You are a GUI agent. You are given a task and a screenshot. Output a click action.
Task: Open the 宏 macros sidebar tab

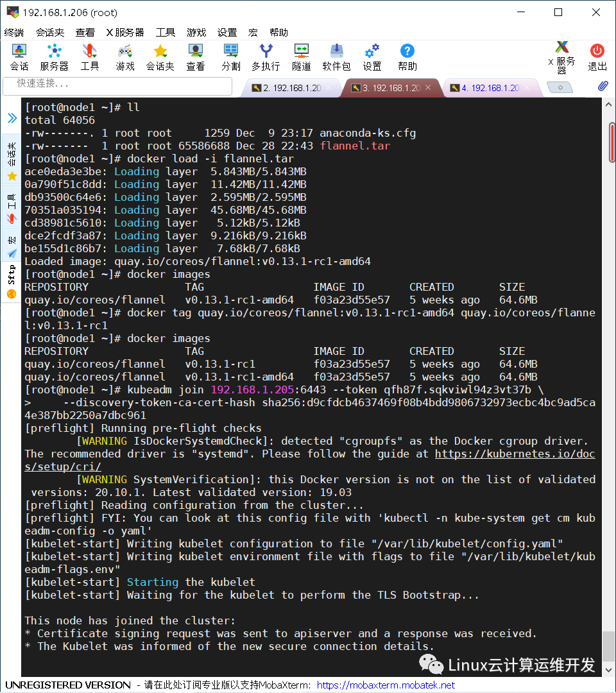pyautogui.click(x=12, y=246)
